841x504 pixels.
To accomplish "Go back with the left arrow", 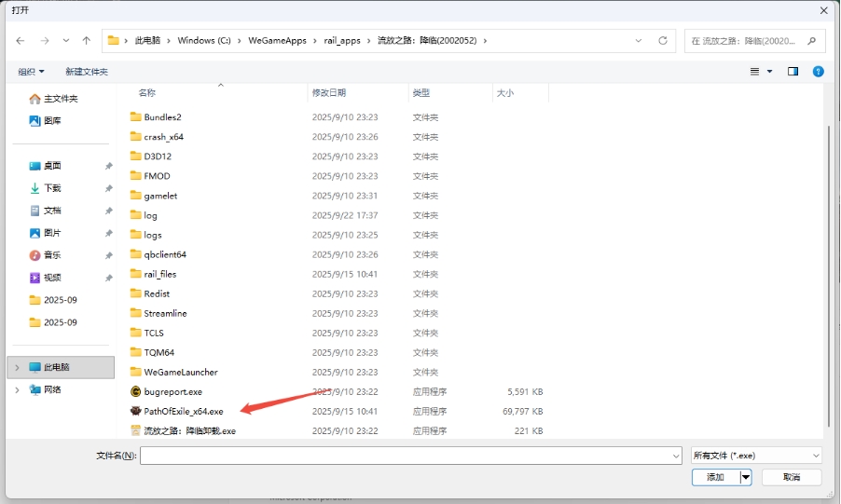I will point(21,41).
